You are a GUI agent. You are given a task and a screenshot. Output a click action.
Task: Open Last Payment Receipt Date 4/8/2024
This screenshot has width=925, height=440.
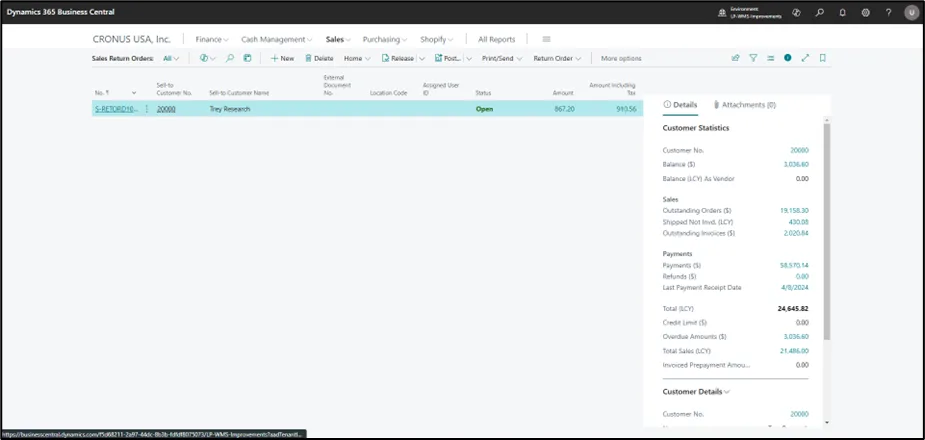(796, 288)
